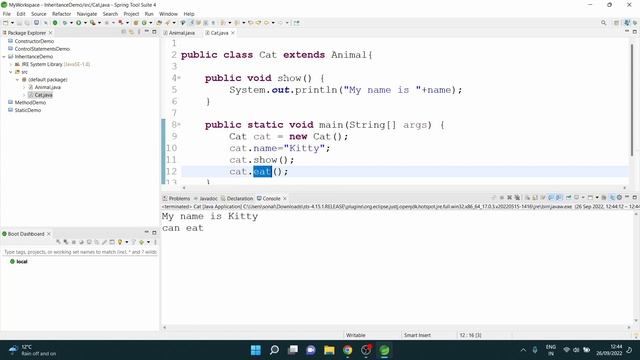
Task: Open the Debug dropdown arrow
Action: 71,23
